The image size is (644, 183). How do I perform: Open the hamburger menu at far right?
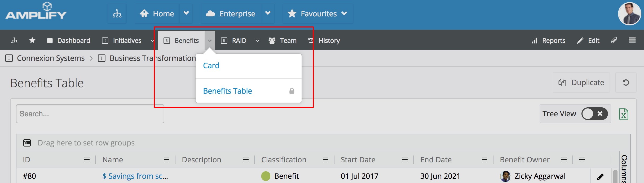pos(632,40)
